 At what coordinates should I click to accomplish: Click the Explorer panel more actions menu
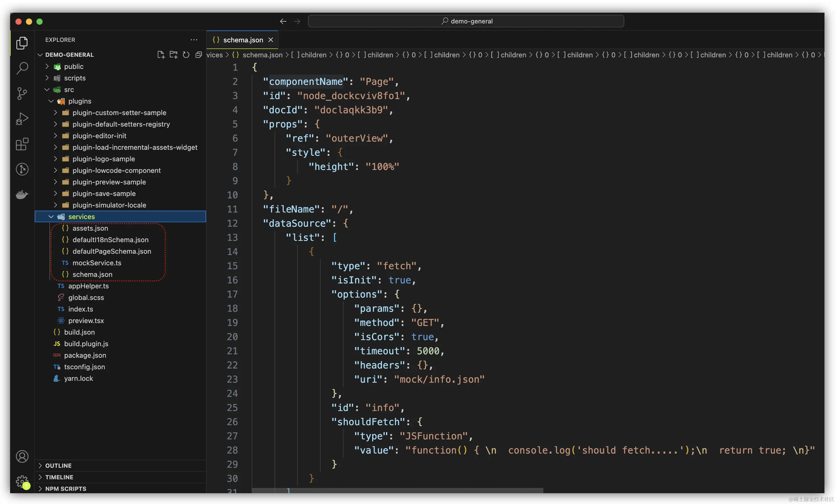click(x=194, y=40)
